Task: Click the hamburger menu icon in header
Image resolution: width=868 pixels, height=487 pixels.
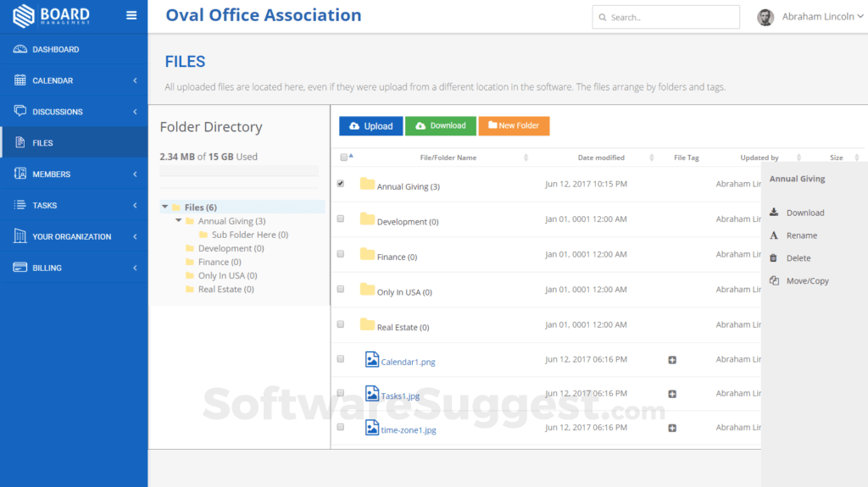Action: coord(131,15)
